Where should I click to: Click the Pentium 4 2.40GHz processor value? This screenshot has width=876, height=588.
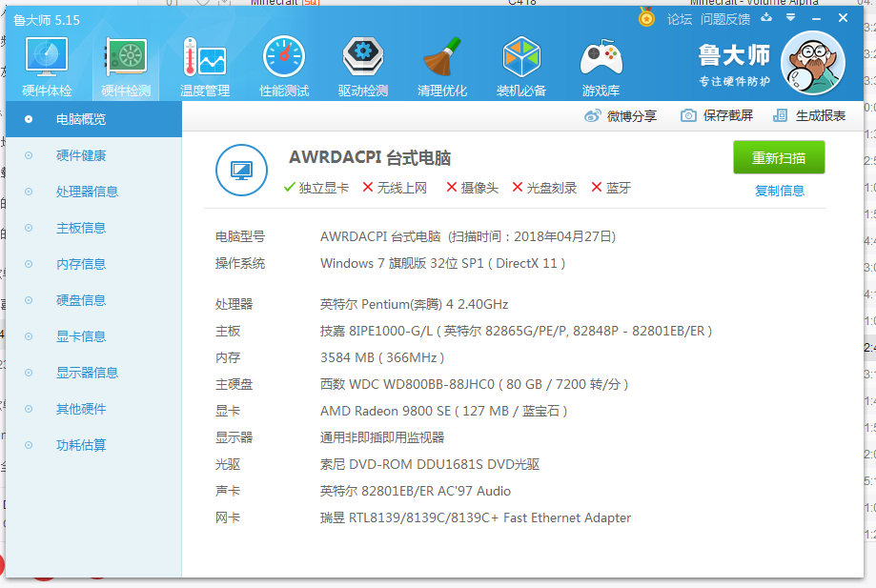click(x=414, y=304)
